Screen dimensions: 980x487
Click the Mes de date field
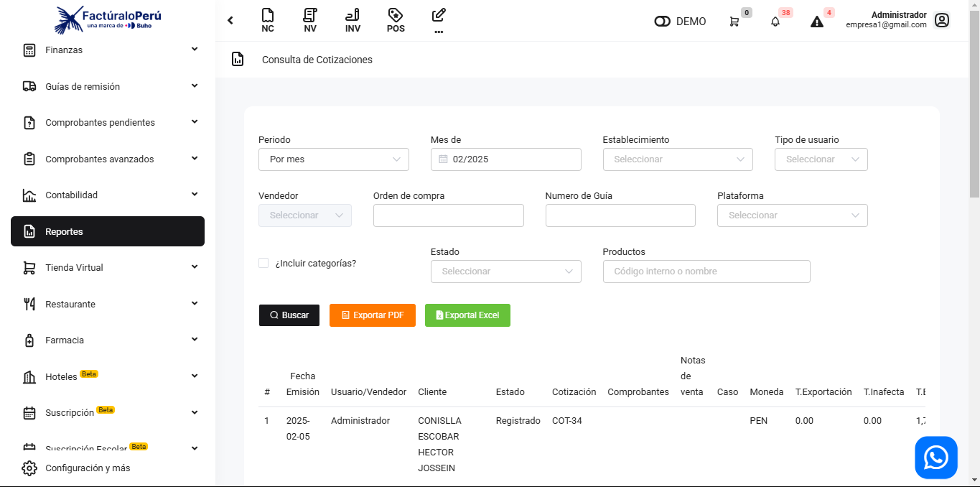tap(506, 159)
